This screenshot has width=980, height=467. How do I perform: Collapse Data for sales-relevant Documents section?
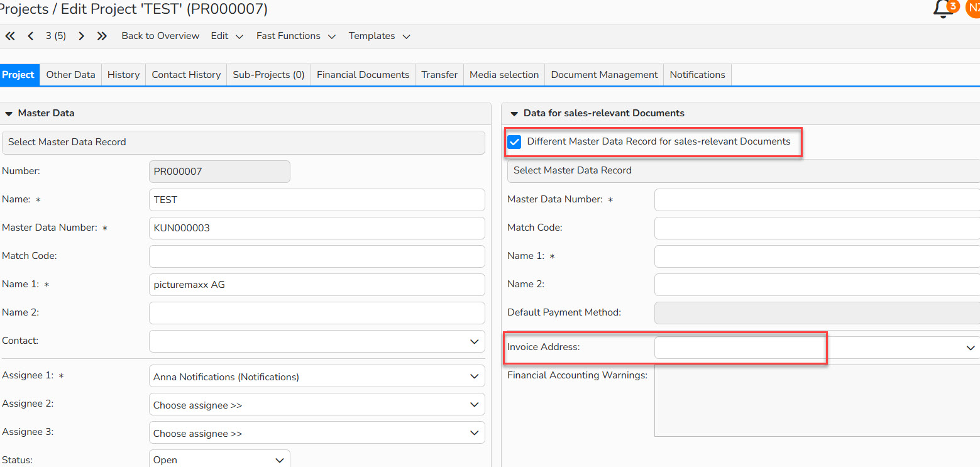514,114
